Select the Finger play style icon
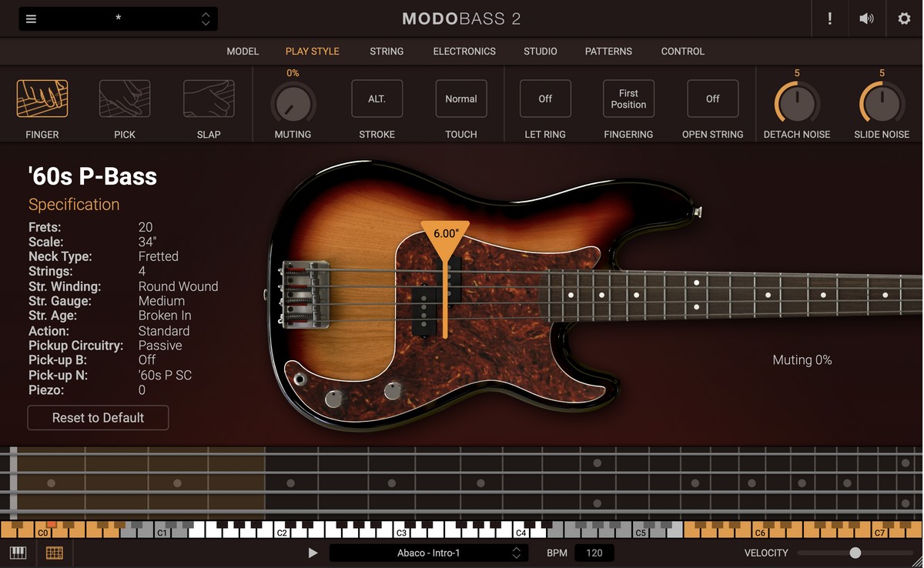The width and height of the screenshot is (924, 568). 42,99
